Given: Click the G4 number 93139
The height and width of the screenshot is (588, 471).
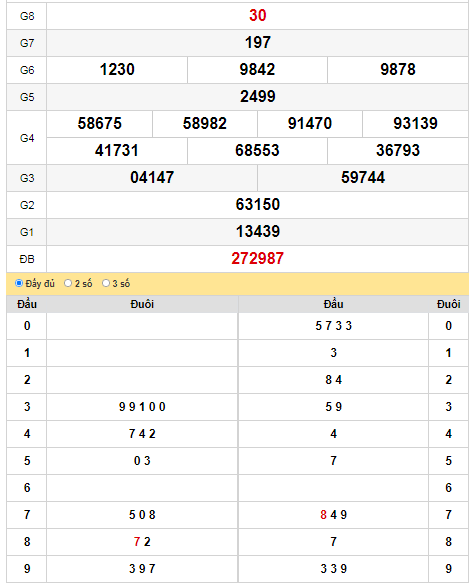Looking at the screenshot, I should click(415, 124).
